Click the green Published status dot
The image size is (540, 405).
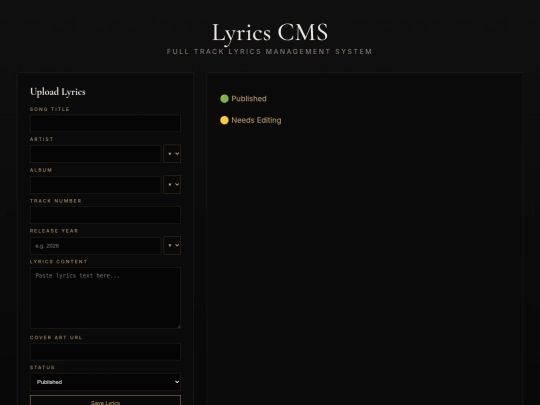pos(224,99)
